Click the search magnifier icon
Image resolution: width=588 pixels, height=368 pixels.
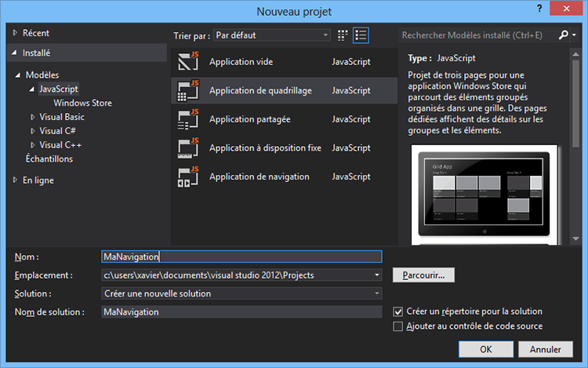564,35
